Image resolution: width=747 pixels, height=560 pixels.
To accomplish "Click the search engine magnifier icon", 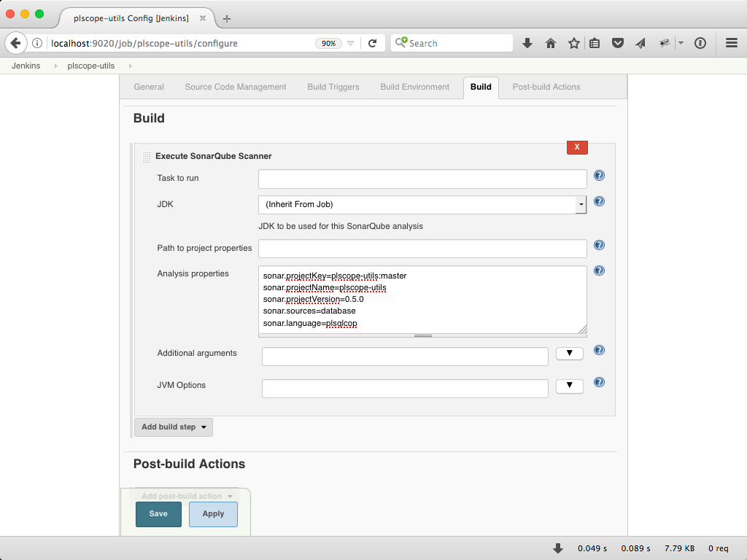I will point(401,42).
